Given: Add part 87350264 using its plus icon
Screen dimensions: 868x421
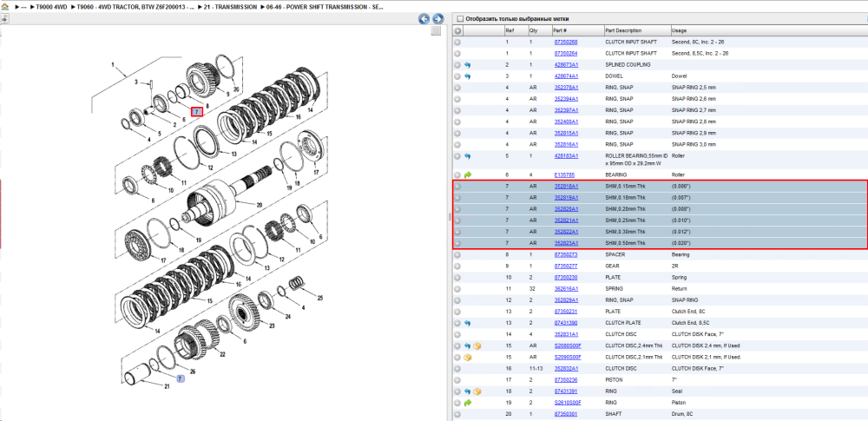Looking at the screenshot, I should coord(457,54).
